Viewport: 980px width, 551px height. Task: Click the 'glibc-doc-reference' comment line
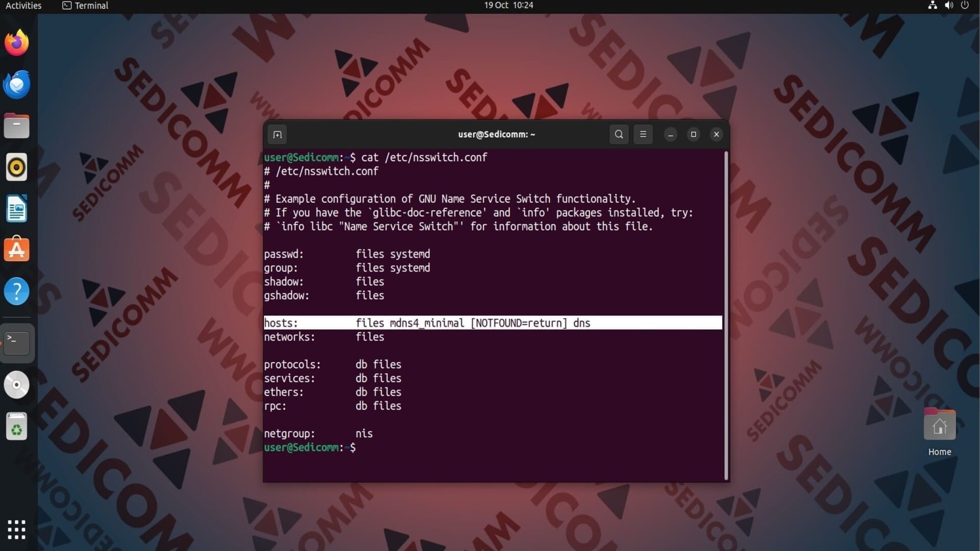click(x=479, y=213)
